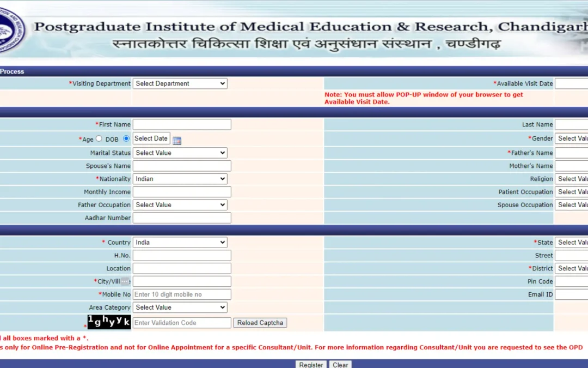Screen dimensions: 588x368
Task: Click the Select Date field
Action: coord(151,138)
